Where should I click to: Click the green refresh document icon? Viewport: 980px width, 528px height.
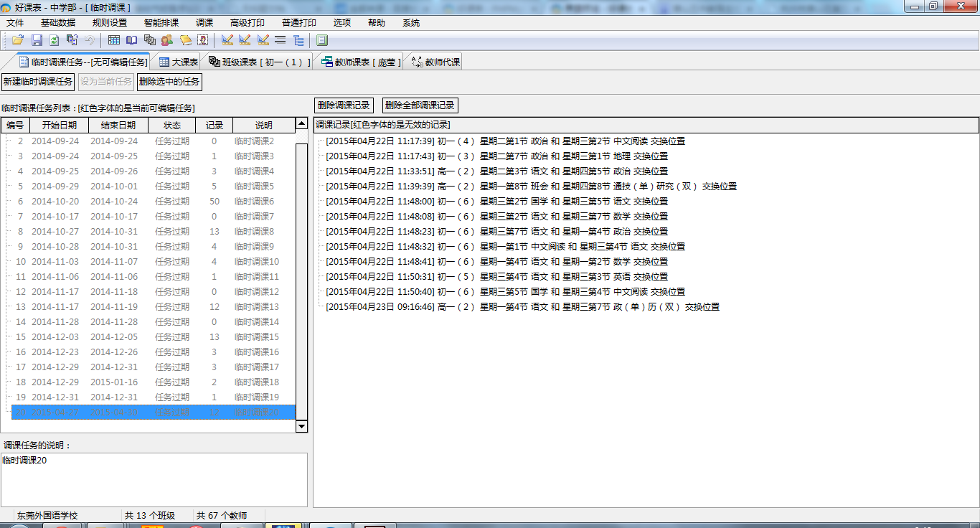point(55,40)
